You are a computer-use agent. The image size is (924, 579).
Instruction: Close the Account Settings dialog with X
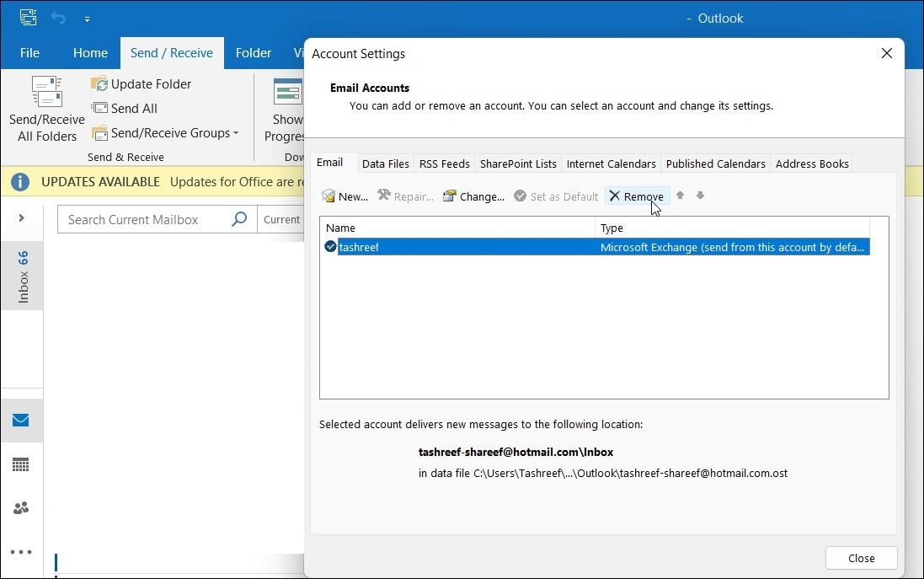[x=886, y=53]
